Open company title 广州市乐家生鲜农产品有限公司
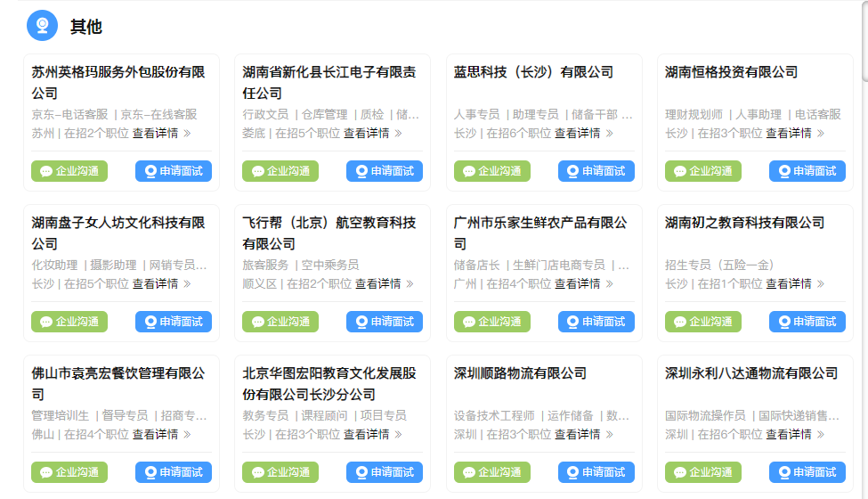Screen dimensions: 868x499 click(x=541, y=233)
